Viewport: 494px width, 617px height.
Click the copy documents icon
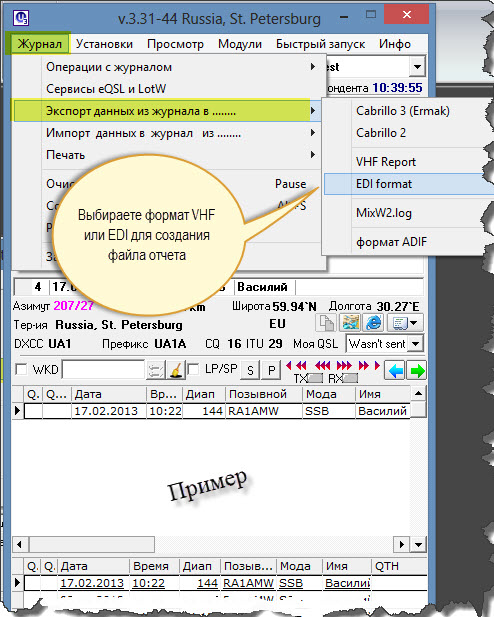click(326, 323)
